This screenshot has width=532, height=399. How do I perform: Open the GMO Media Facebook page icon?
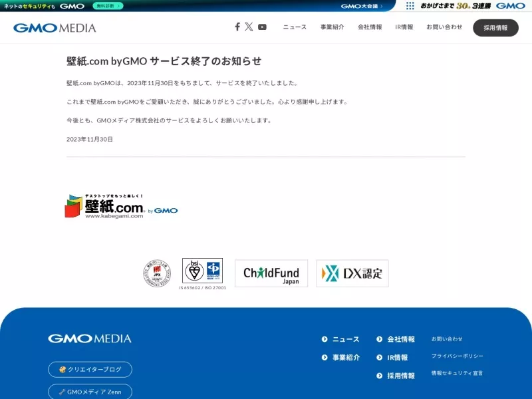click(237, 27)
